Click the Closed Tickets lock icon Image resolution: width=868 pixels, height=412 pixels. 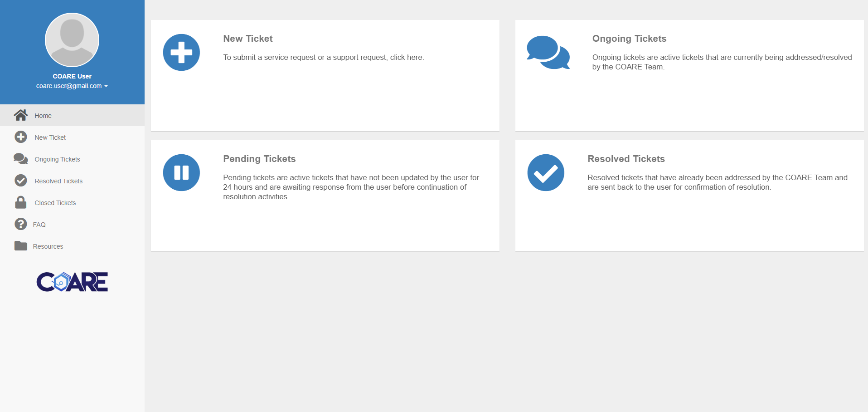[20, 202]
